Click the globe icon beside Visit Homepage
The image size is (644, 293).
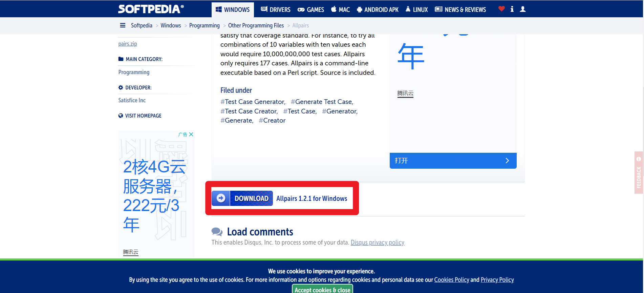[x=121, y=116]
